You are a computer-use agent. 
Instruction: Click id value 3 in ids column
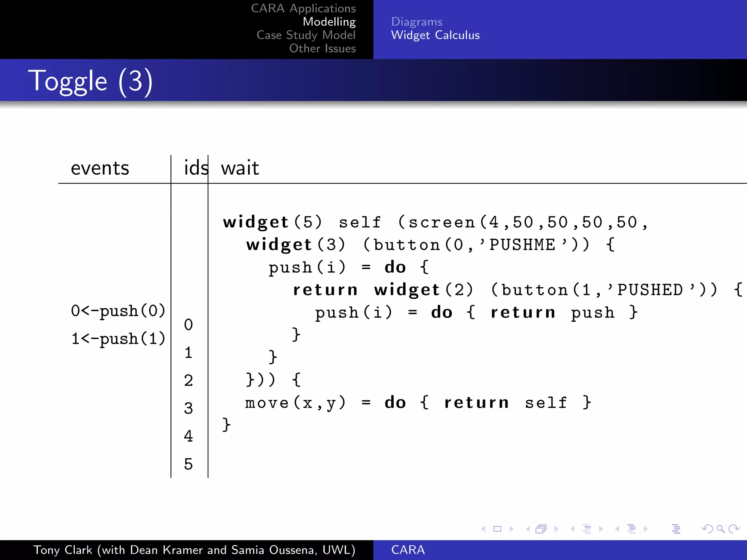coord(188,408)
